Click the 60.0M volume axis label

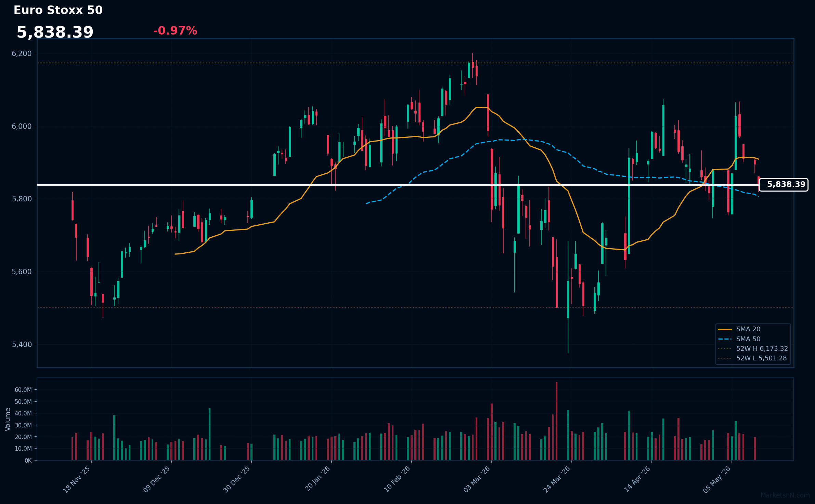click(x=23, y=390)
